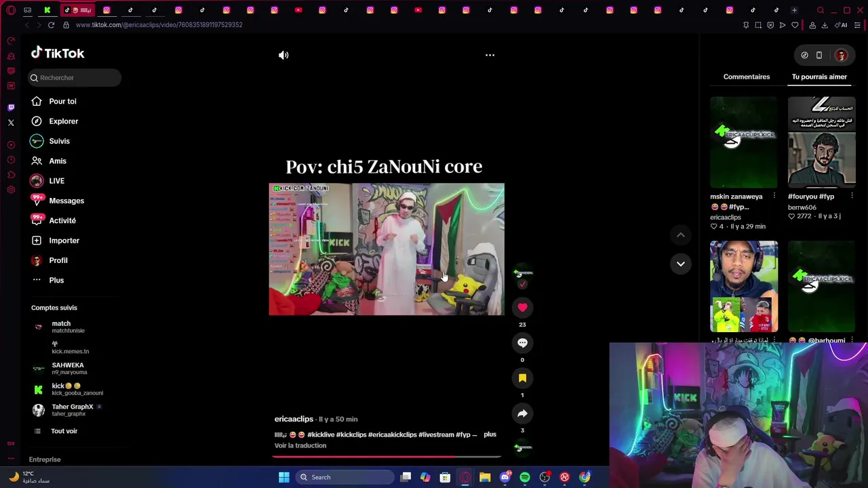Viewport: 868px width, 488px height.
Task: Open the kick_gooba_zanouni followed account
Action: [67, 389]
